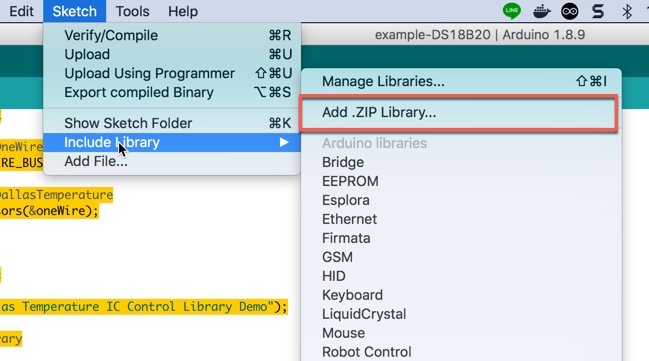
Task: Select Export compiled Binary
Action: [172, 92]
